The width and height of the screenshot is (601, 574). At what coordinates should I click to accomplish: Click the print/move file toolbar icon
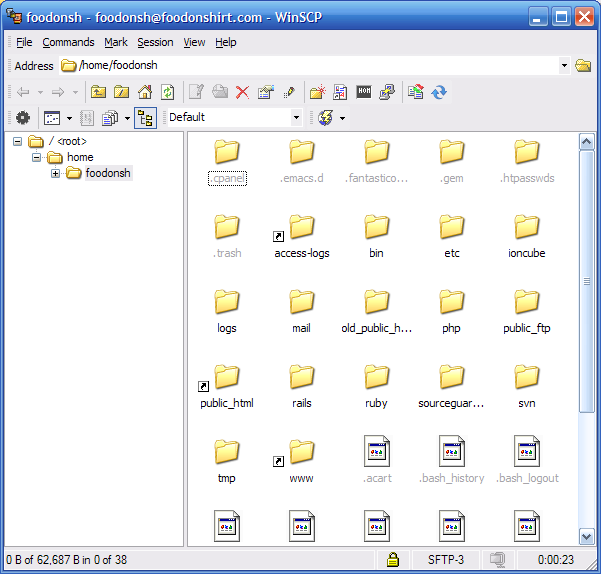point(220,92)
